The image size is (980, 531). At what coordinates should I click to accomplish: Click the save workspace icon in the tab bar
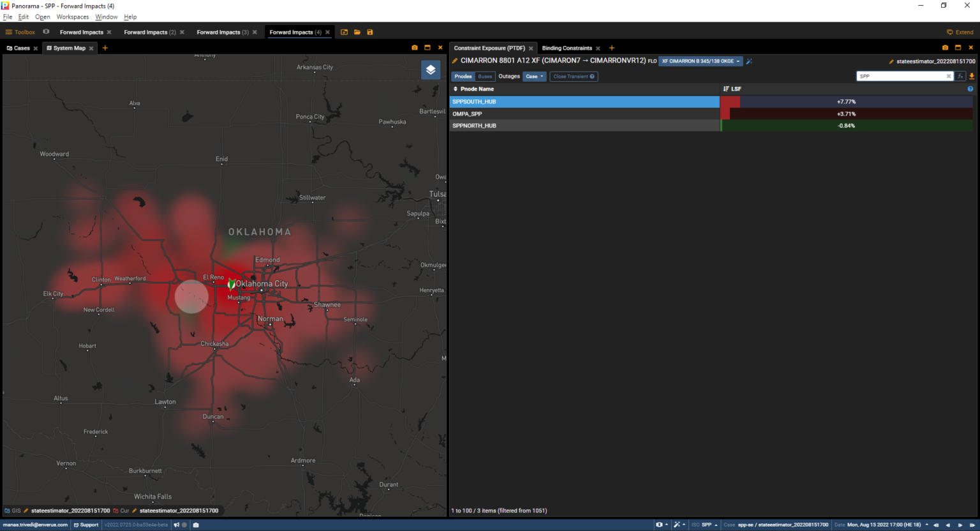[369, 32]
